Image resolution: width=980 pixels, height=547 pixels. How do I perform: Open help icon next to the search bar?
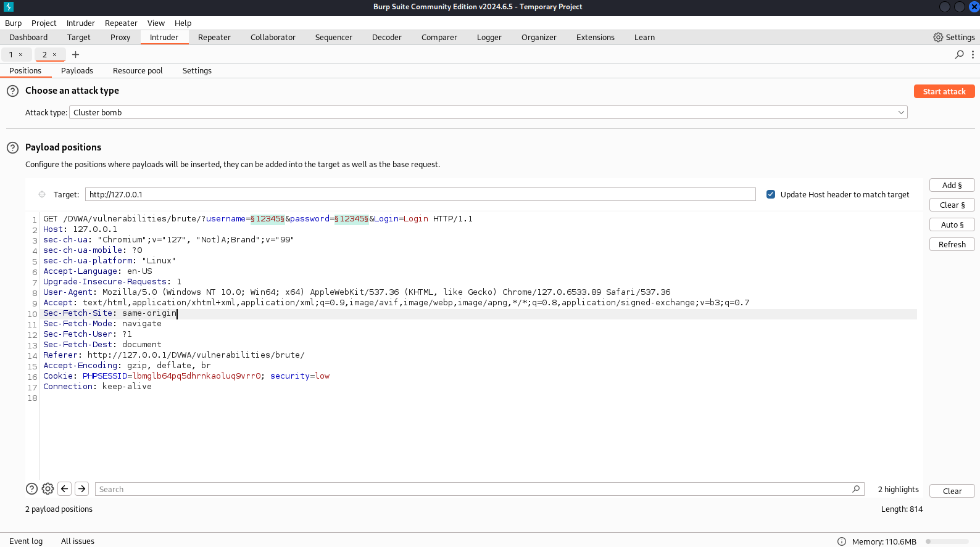coord(32,489)
